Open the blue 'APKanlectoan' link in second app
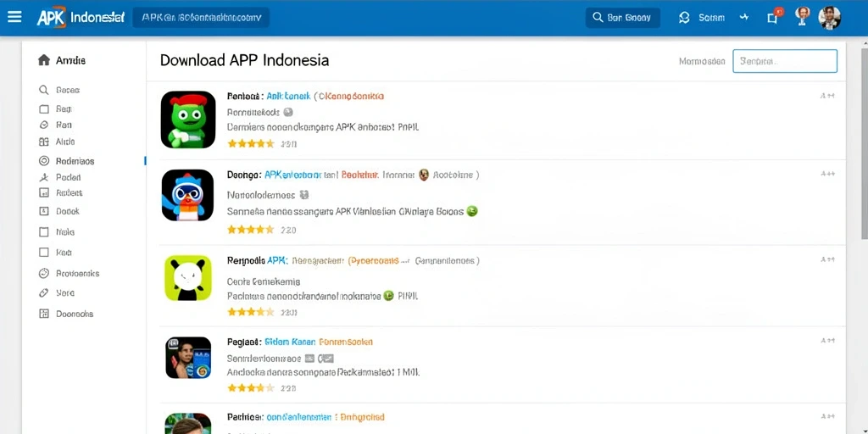This screenshot has height=434, width=868. [292, 175]
